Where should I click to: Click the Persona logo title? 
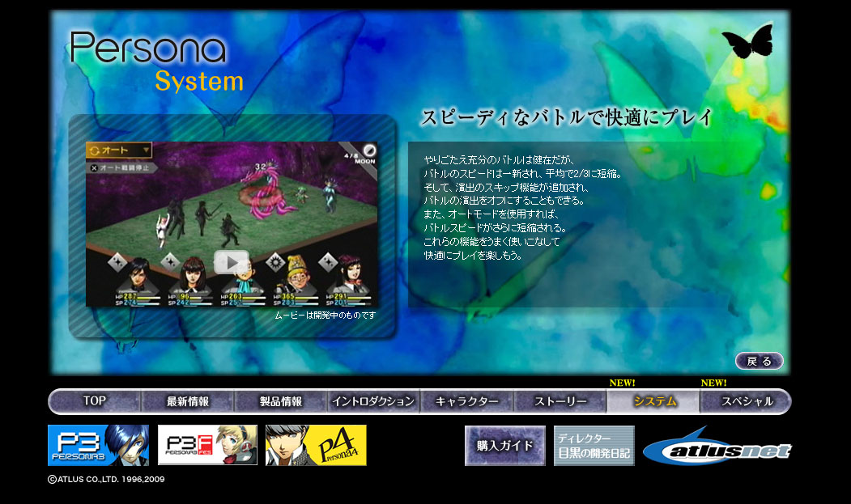tap(147, 49)
